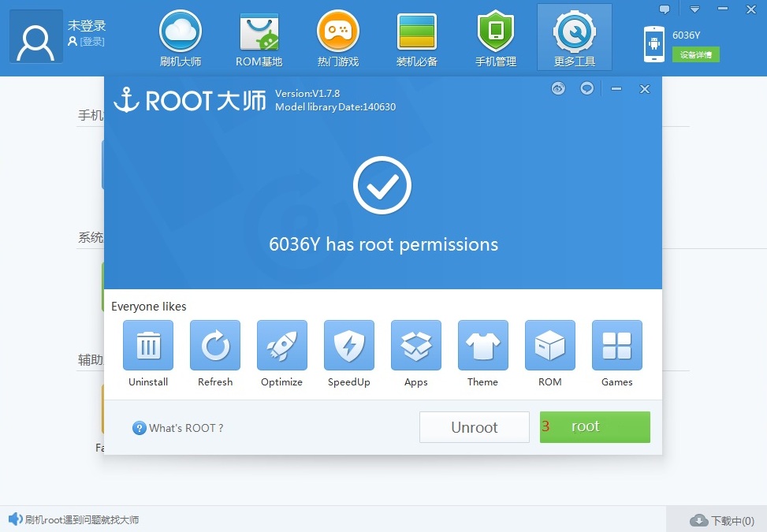Click the 登录 login link
This screenshot has width=767, height=532.
(91, 41)
